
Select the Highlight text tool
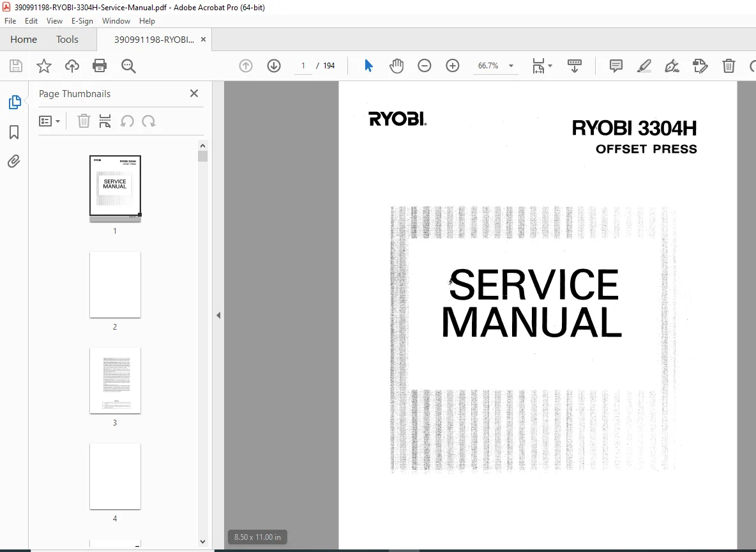point(644,66)
